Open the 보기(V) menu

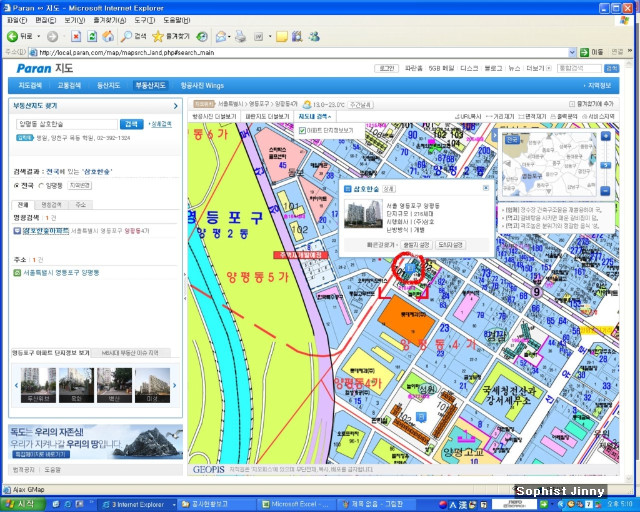point(75,20)
